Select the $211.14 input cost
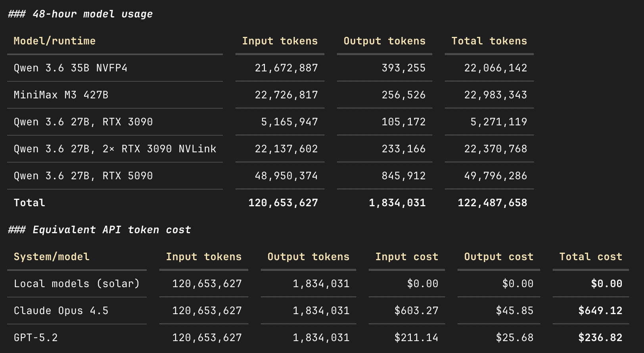The image size is (644, 353). click(x=416, y=338)
